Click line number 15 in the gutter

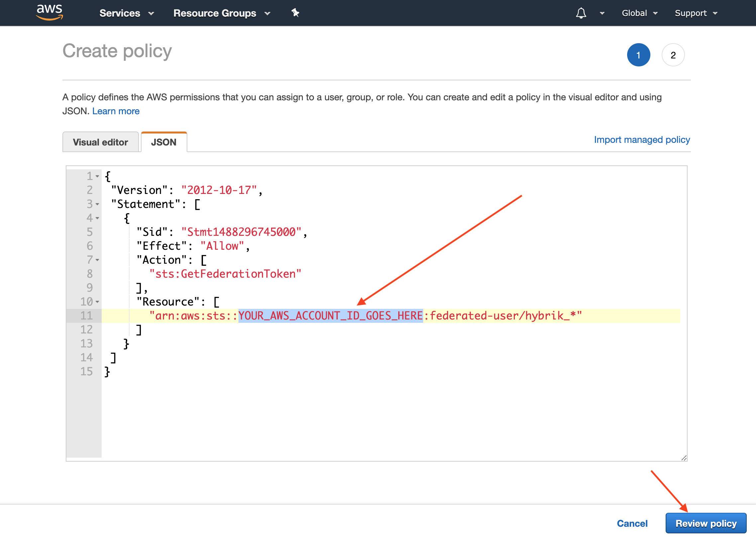coord(86,371)
